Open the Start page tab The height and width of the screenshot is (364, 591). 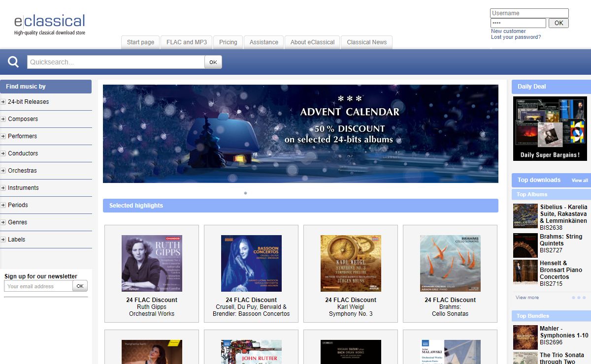click(x=140, y=42)
